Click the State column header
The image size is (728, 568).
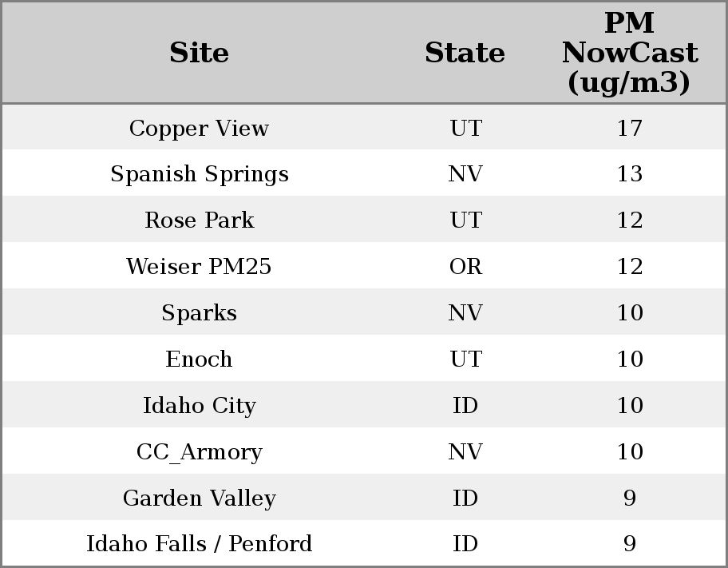[x=465, y=53]
